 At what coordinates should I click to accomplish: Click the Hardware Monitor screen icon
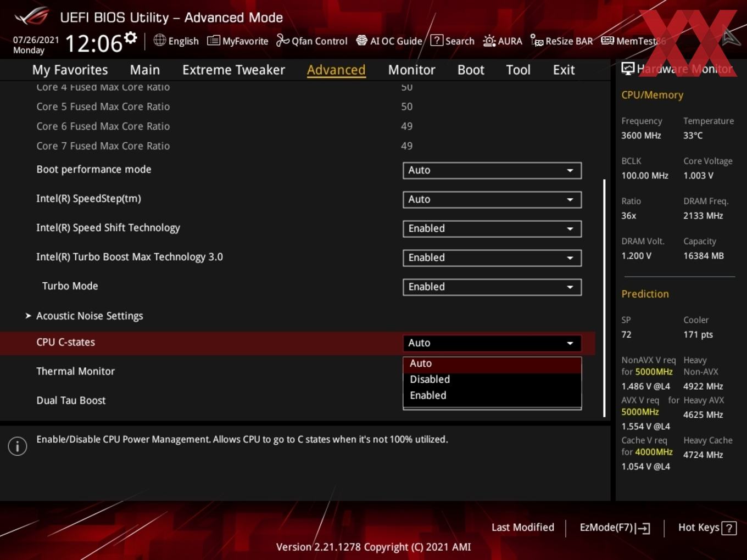(628, 69)
